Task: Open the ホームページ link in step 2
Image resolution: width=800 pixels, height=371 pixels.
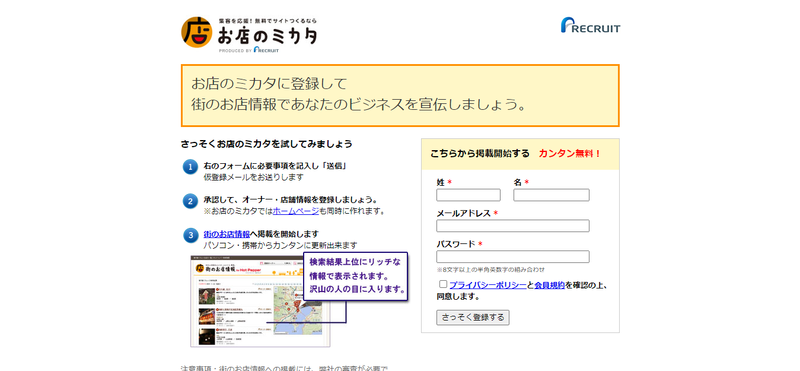Action: (296, 211)
